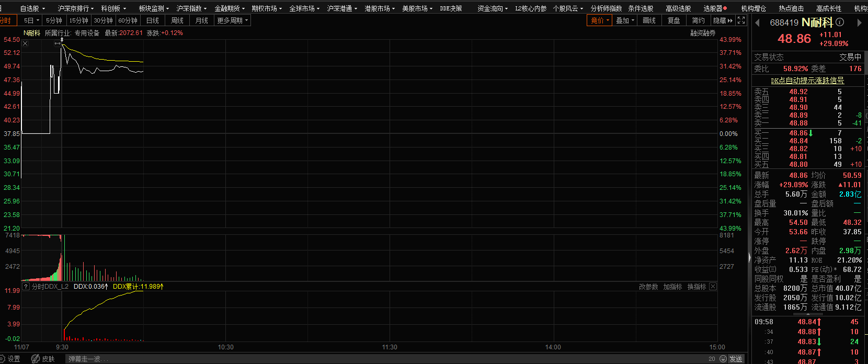Click the previous stock left arrow
The image size is (868, 364).
pyautogui.click(x=757, y=22)
